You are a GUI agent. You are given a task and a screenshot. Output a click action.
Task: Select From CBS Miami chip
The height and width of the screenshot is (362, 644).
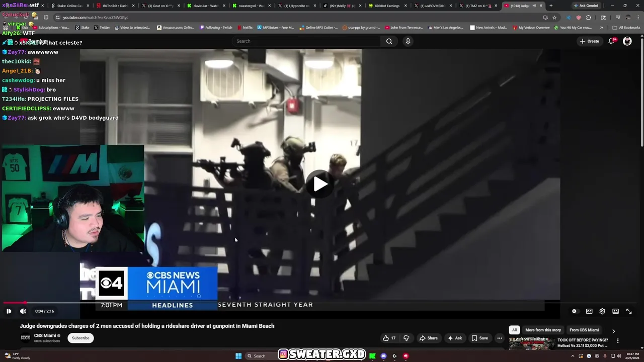click(x=584, y=330)
